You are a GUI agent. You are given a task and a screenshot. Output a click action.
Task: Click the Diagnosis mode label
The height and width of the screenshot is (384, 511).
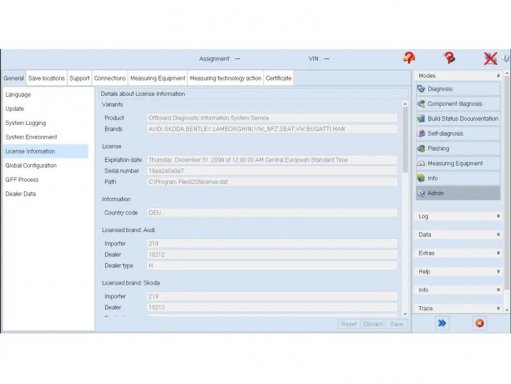pyautogui.click(x=440, y=89)
